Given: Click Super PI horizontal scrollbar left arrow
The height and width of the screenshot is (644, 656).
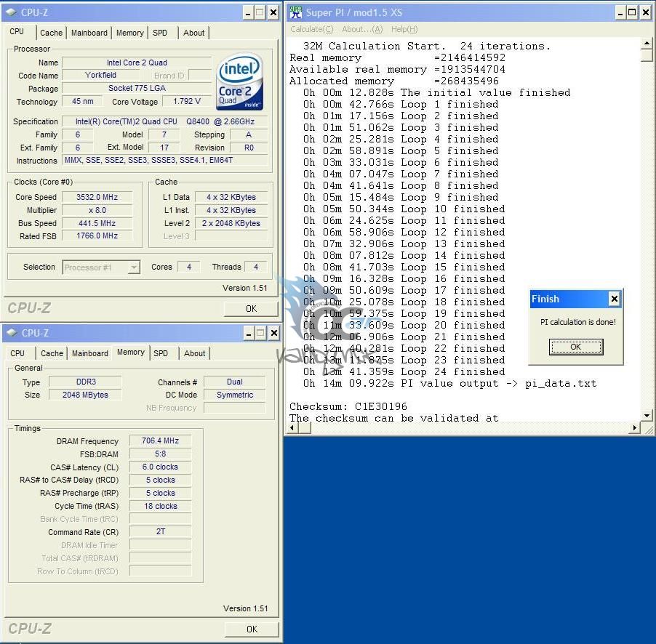Looking at the screenshot, I should point(292,427).
